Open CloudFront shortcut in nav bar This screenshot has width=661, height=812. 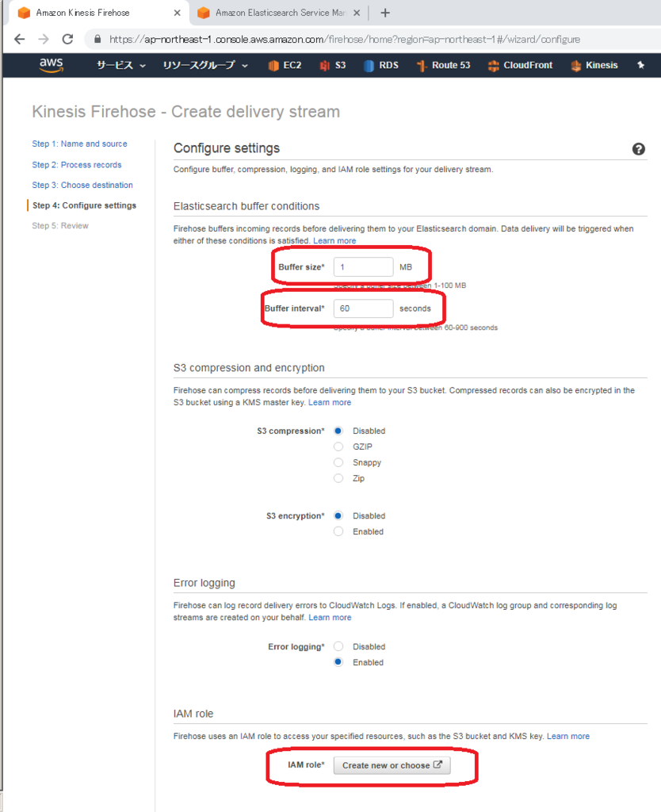520,65
